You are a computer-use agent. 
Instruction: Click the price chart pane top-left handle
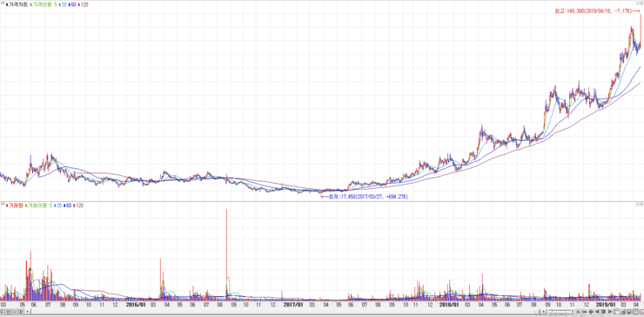[x=2, y=2]
